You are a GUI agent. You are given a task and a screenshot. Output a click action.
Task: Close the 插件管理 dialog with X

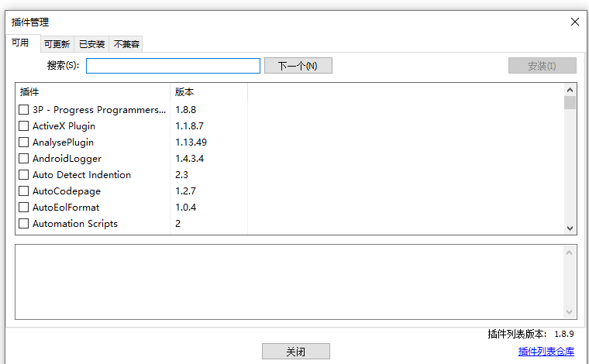(575, 22)
